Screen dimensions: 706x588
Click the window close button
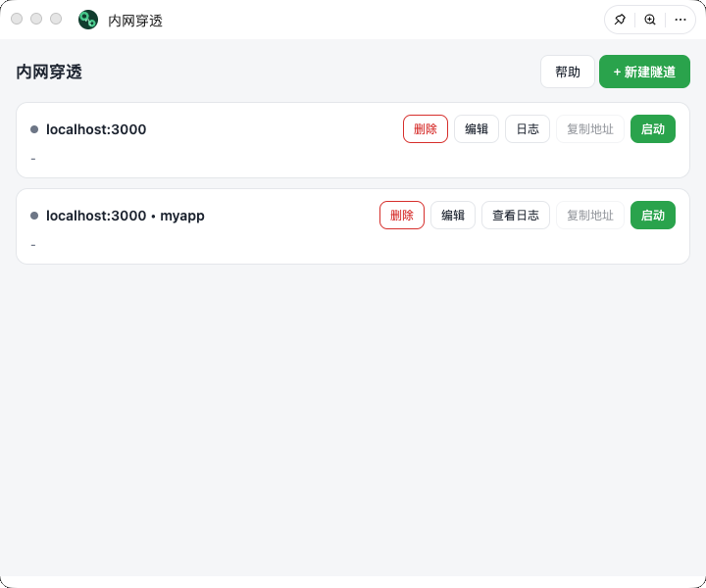[x=17, y=19]
